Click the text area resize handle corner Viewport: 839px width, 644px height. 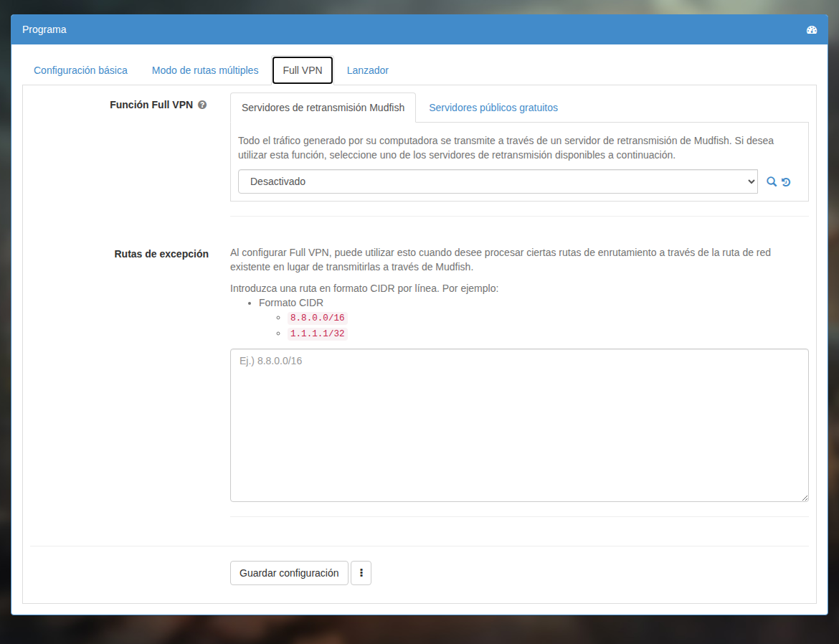tap(804, 497)
